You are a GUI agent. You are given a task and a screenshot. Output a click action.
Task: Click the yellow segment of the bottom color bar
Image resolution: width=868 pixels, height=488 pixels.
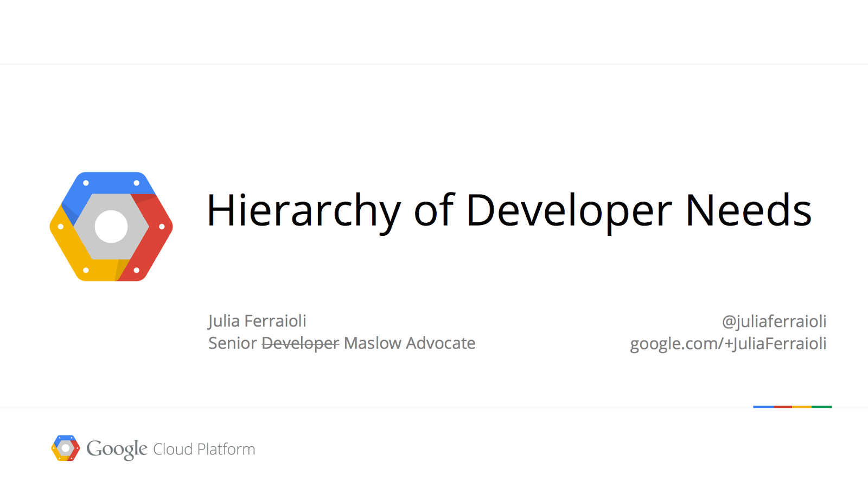[x=802, y=406]
